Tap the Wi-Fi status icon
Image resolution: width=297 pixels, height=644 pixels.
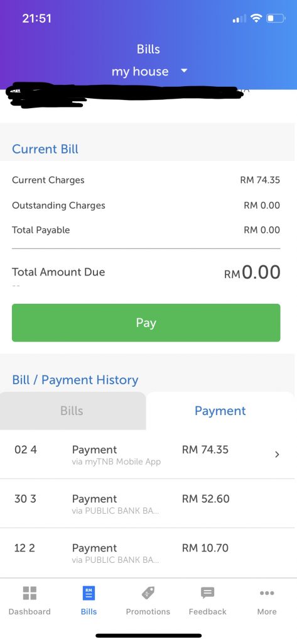point(256,18)
